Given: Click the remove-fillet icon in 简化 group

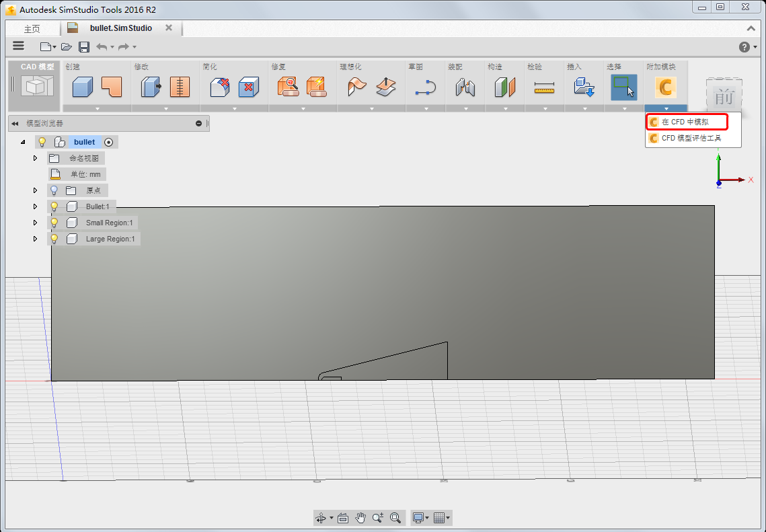Looking at the screenshot, I should pos(220,87).
